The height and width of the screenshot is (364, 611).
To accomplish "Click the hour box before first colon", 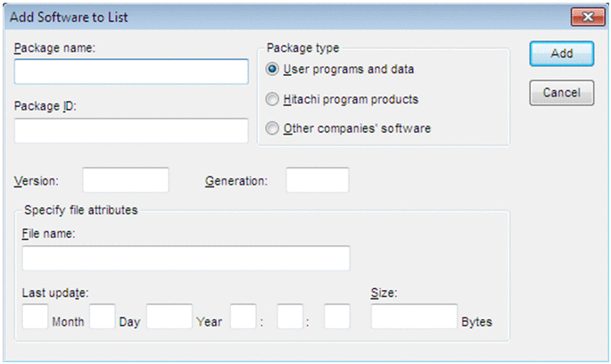I will pos(243,316).
